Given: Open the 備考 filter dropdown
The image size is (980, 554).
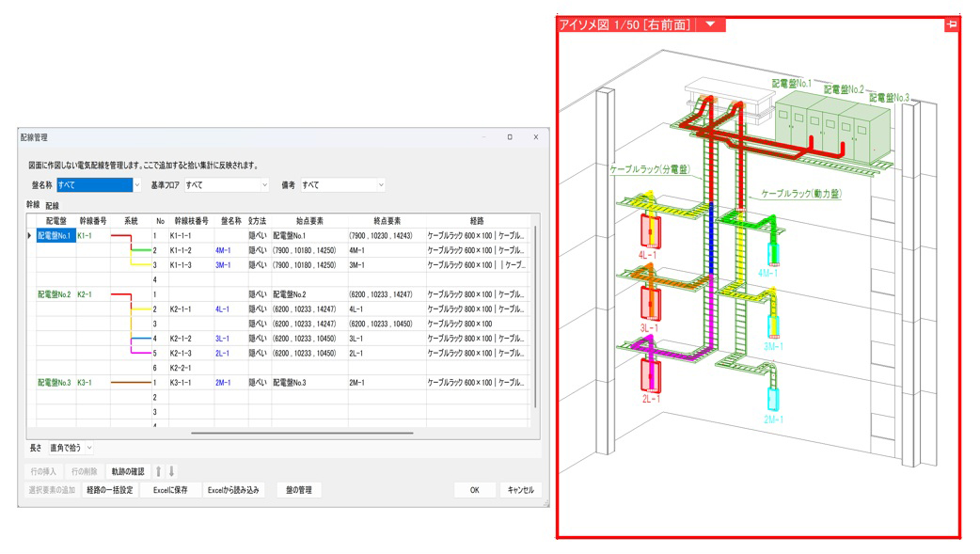Looking at the screenshot, I should click(x=380, y=185).
